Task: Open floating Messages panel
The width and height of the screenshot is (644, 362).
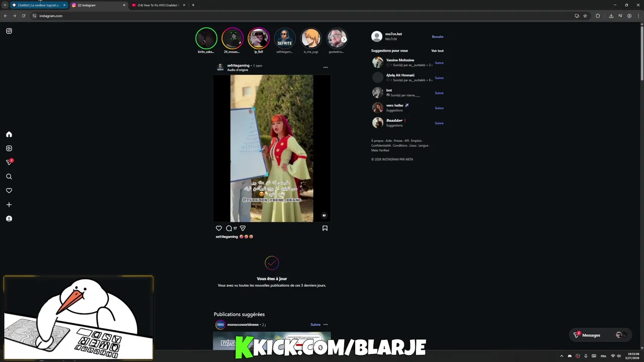Action: (x=601, y=335)
